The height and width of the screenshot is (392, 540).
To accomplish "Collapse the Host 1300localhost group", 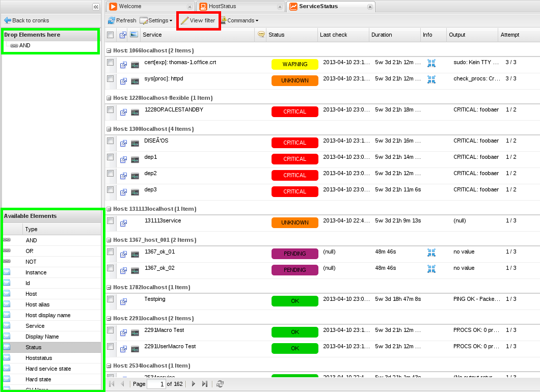I will point(109,129).
